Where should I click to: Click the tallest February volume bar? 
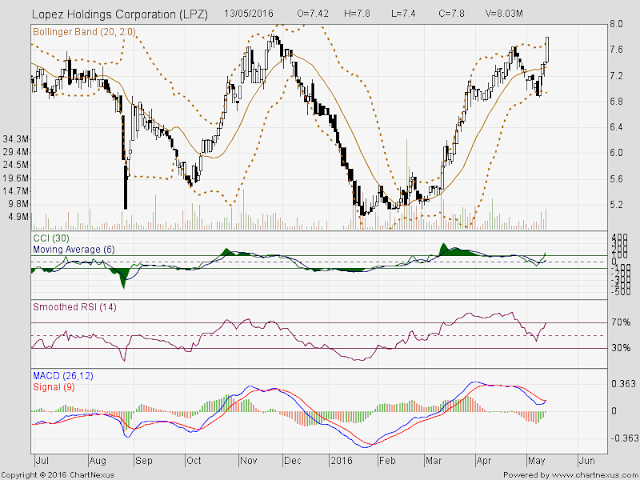pos(406,184)
